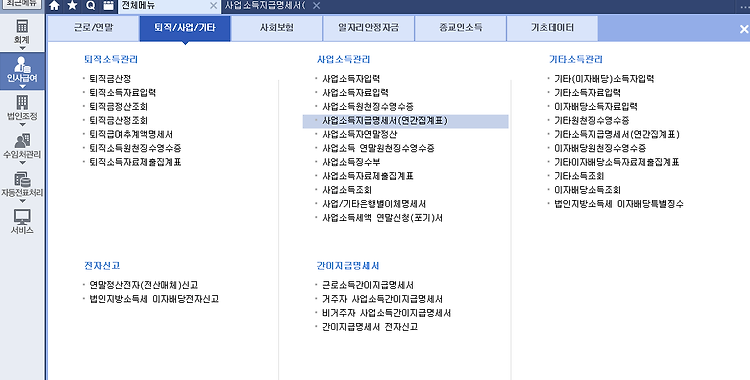Viewport: 750px width, 380px height.
Task: Open 간이지급명세서 전자신고
Action: 370,326
